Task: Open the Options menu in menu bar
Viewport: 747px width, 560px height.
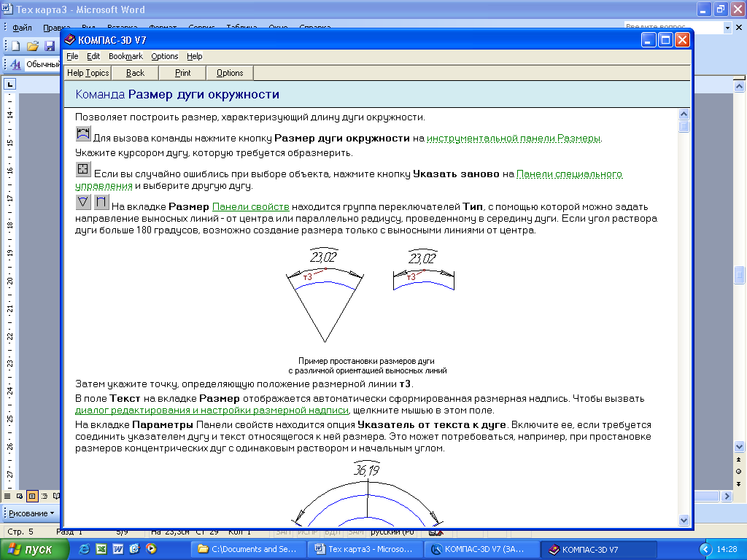Action: pyautogui.click(x=165, y=56)
